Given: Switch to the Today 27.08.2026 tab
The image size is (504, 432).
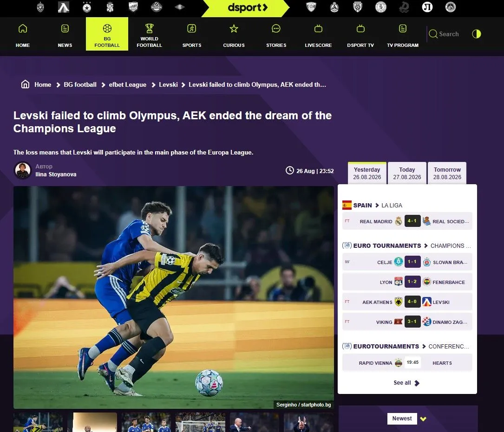Looking at the screenshot, I should click(407, 173).
